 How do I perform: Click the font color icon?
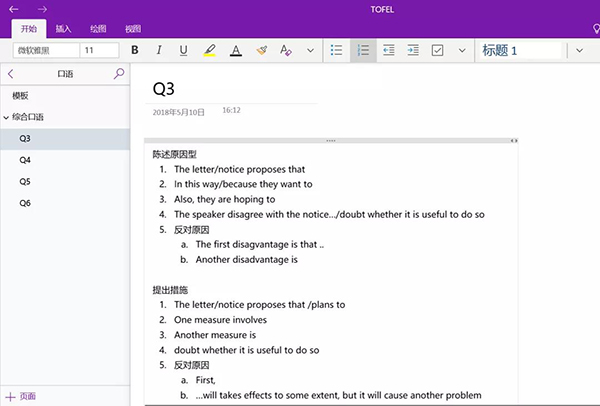[x=235, y=50]
